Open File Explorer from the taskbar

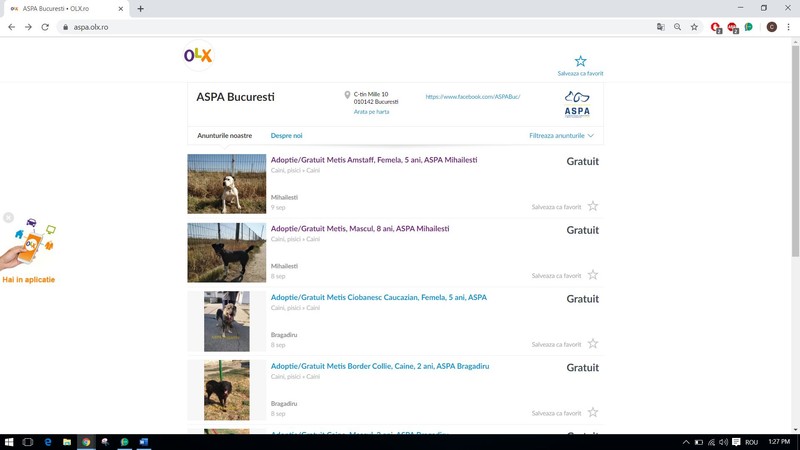(67, 442)
